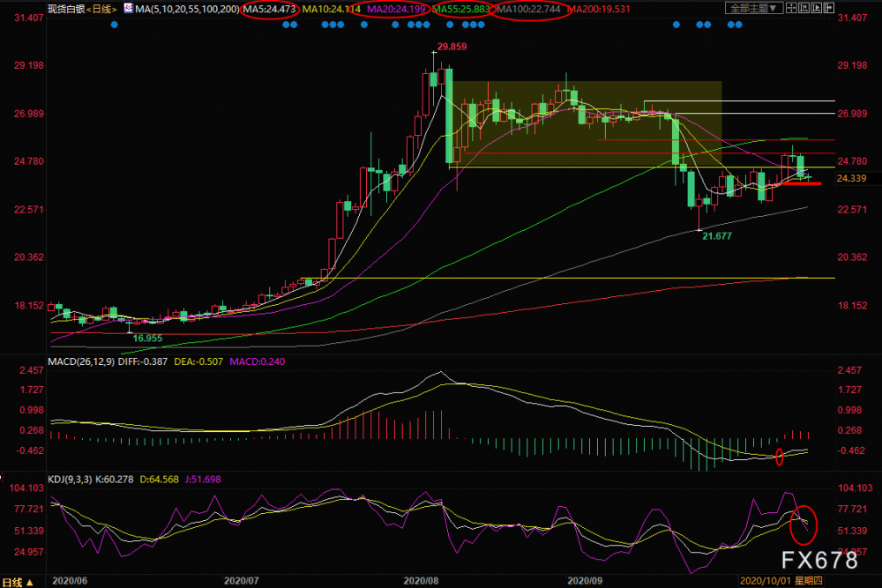Screen dimensions: 882x588
Task: Click the 2020/07 date axis label
Action: tap(242, 581)
